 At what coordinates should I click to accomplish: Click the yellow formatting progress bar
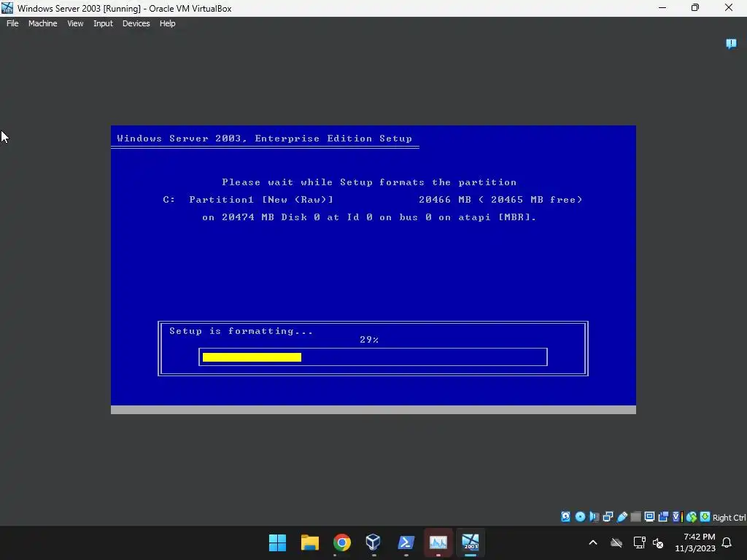(x=252, y=357)
